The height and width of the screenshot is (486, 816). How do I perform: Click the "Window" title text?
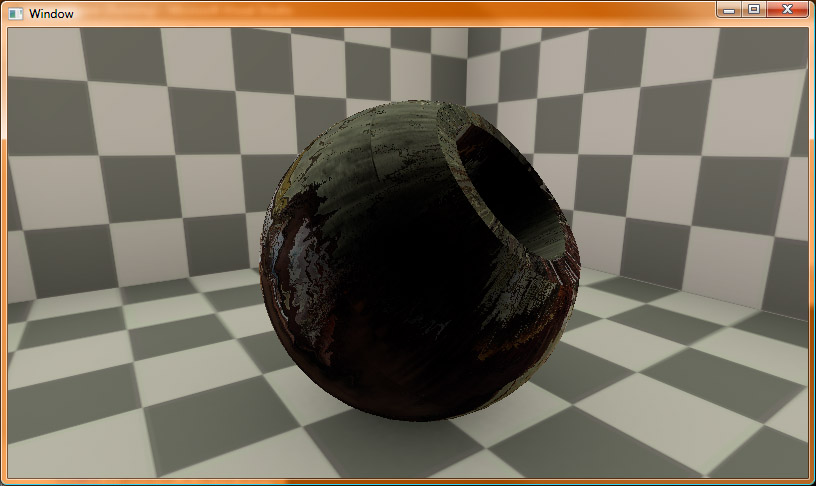(51, 14)
